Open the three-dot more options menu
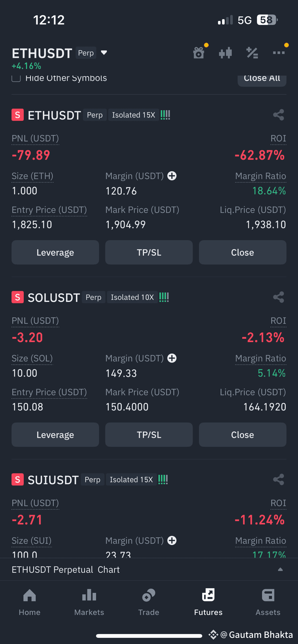 [279, 53]
